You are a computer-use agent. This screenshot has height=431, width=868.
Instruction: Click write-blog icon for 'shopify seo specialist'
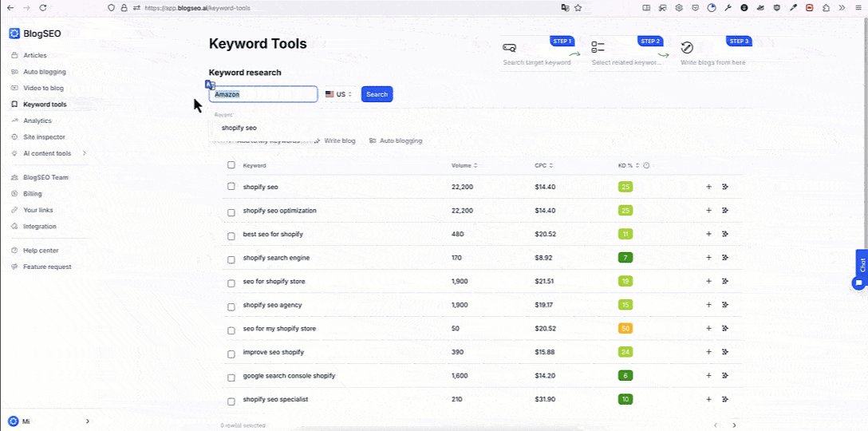[x=725, y=399]
